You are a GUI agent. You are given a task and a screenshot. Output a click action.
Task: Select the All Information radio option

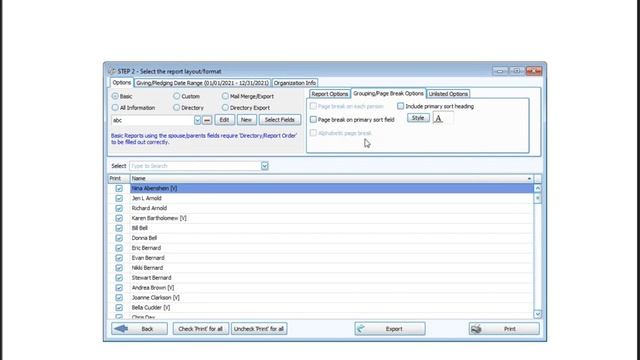(115, 108)
